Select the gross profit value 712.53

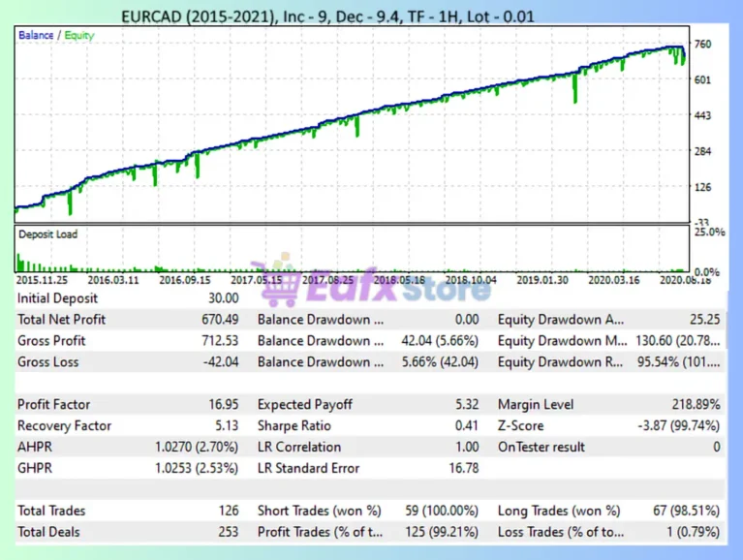(x=220, y=341)
